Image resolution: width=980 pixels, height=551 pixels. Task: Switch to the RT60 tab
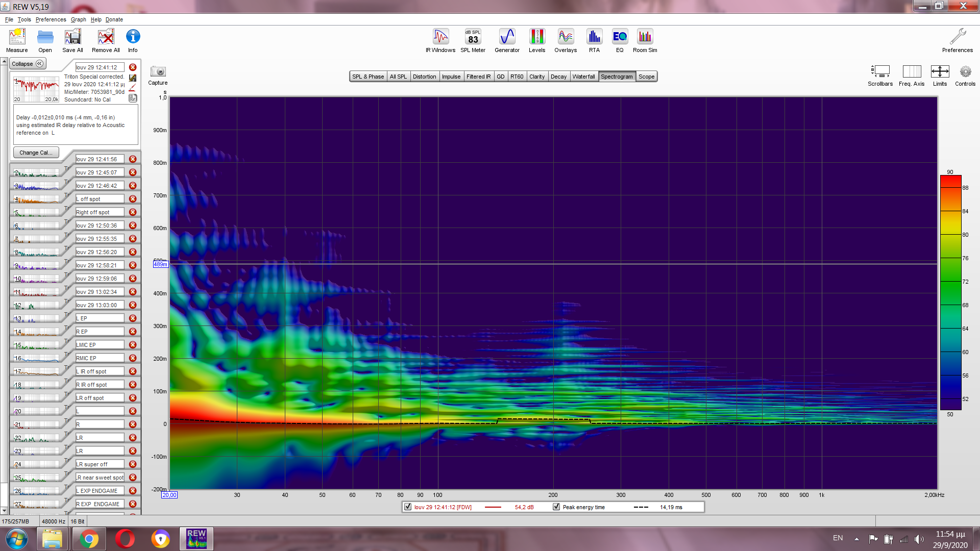click(x=517, y=77)
